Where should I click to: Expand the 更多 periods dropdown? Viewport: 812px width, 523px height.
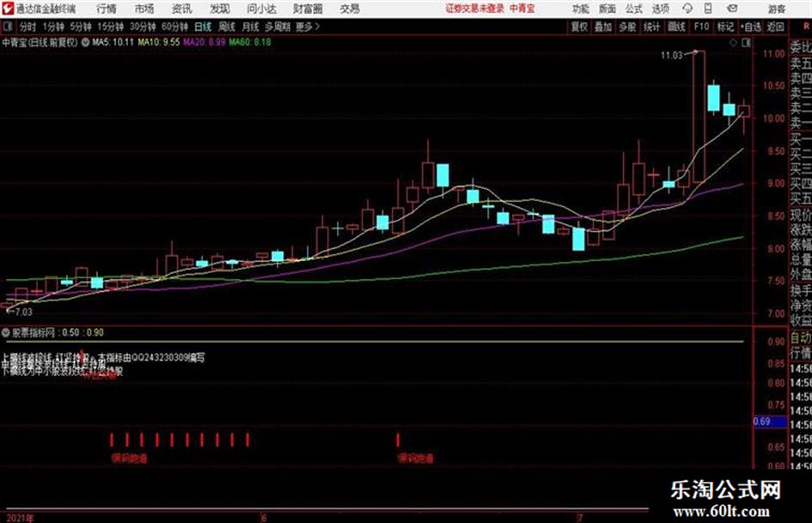[x=308, y=27]
